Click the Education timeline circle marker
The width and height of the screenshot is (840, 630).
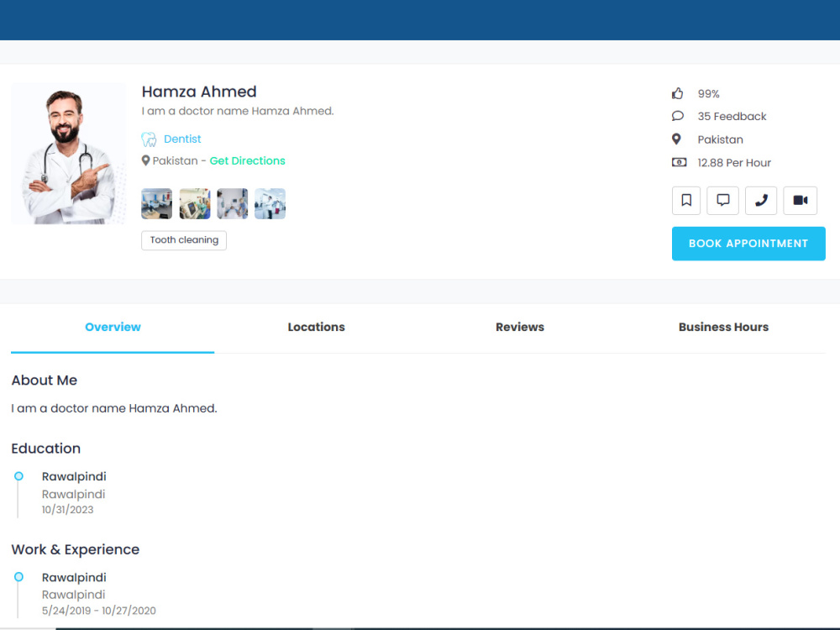[x=18, y=475]
